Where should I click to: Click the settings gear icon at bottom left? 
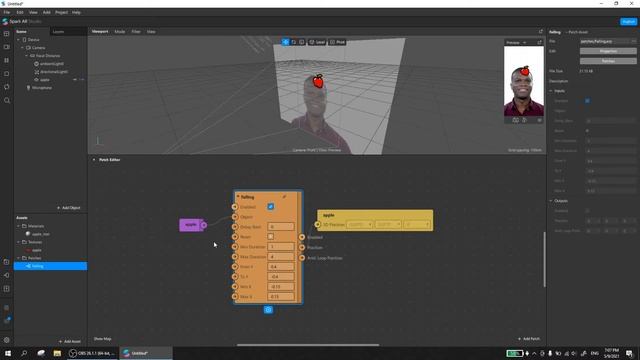click(7, 340)
